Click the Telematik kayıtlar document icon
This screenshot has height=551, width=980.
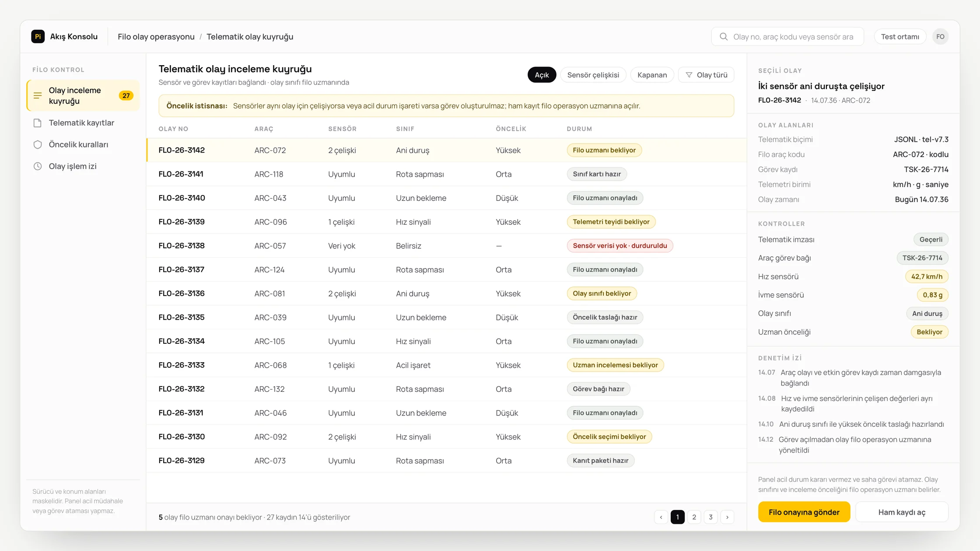pos(38,123)
